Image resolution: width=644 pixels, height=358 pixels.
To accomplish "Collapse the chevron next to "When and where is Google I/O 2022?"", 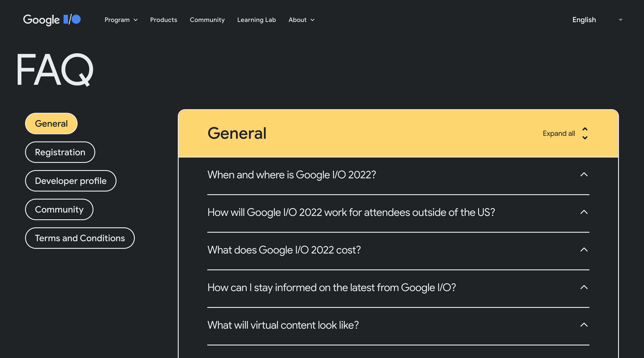I will (584, 175).
